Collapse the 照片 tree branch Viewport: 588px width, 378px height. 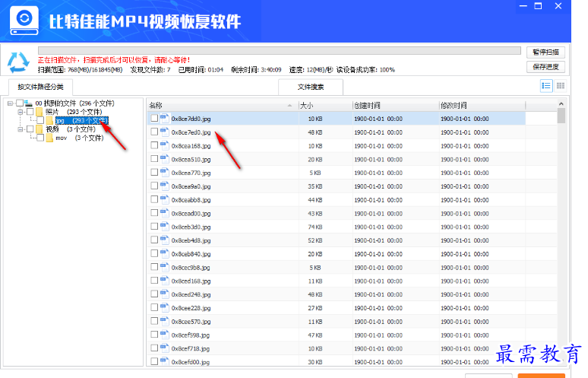(x=20, y=112)
